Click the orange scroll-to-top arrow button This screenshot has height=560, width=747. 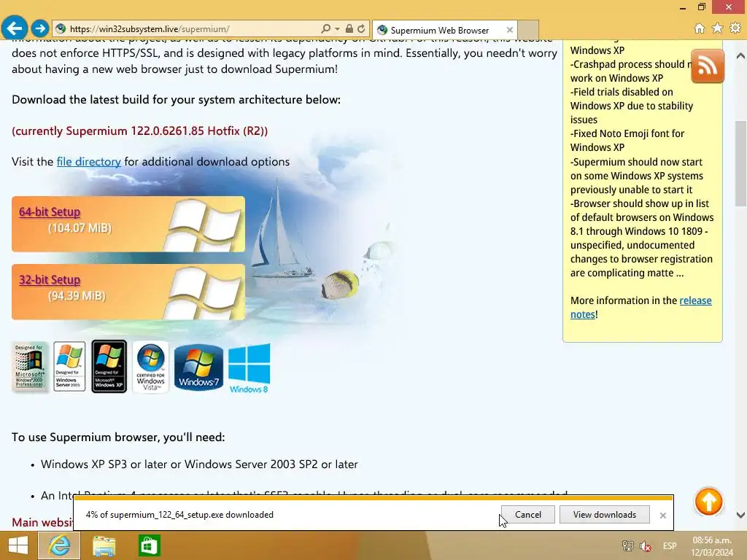tap(708, 502)
